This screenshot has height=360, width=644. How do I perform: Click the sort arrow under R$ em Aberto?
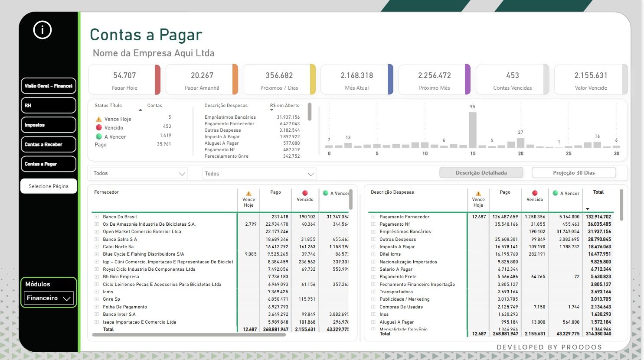point(272,110)
